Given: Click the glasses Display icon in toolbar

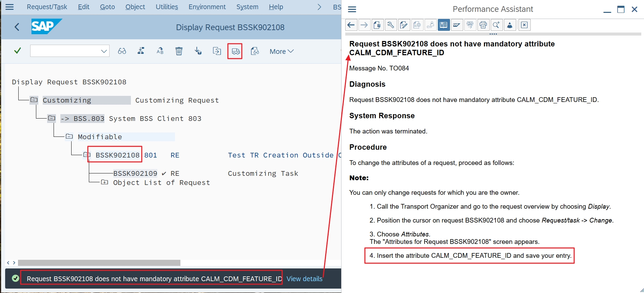Looking at the screenshot, I should [122, 51].
